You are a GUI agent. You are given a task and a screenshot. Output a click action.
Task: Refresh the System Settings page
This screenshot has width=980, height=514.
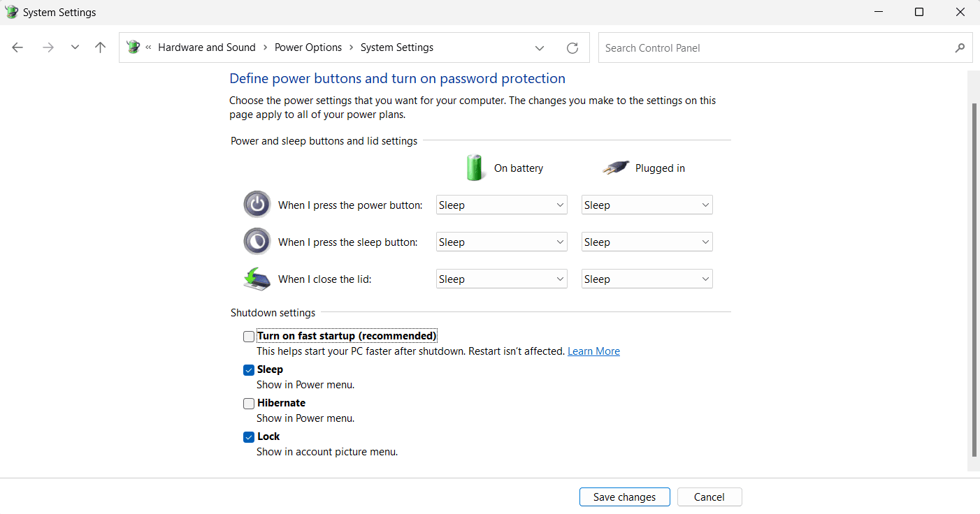click(x=572, y=47)
